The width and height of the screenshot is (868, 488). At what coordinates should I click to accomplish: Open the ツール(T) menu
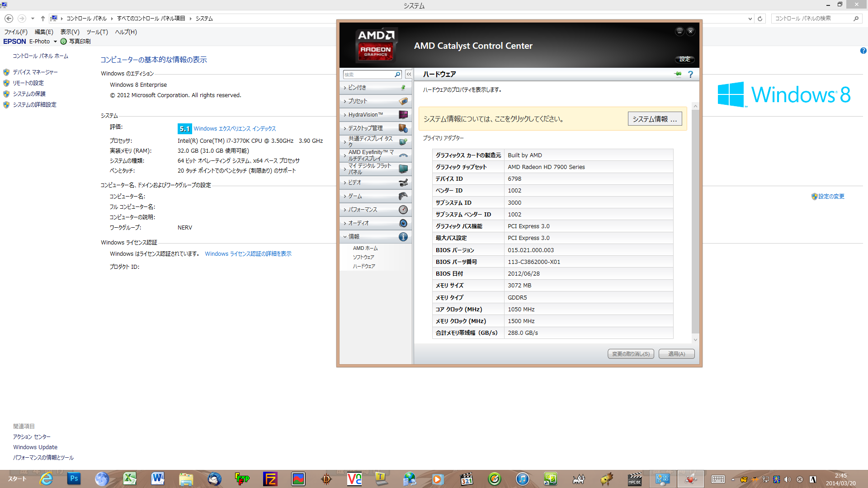point(97,32)
